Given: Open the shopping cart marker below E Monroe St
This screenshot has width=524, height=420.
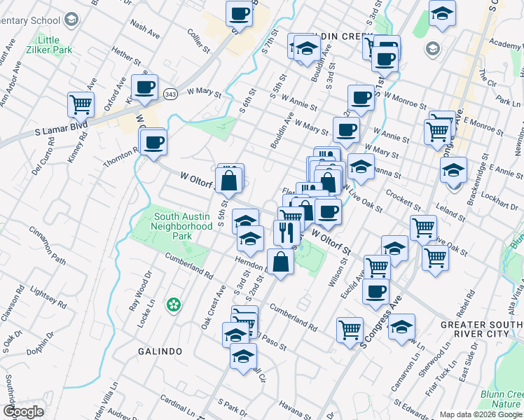Looking at the screenshot, I should tap(437, 134).
